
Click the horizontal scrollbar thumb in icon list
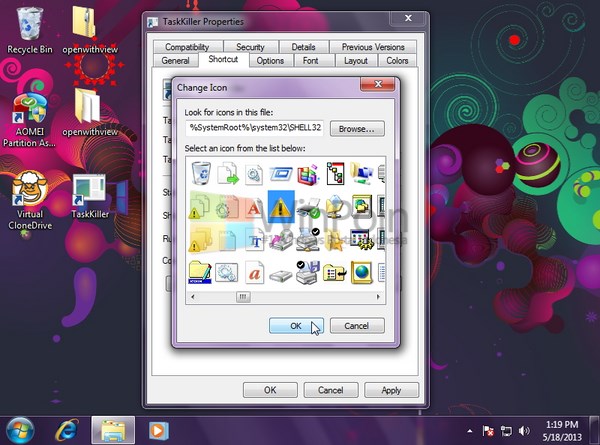tap(243, 297)
